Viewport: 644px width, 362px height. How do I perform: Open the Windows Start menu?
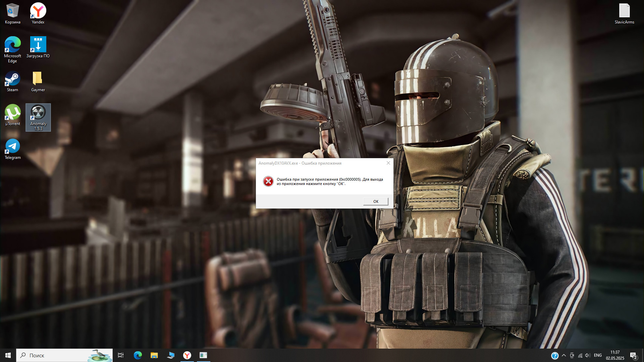pos(8,355)
